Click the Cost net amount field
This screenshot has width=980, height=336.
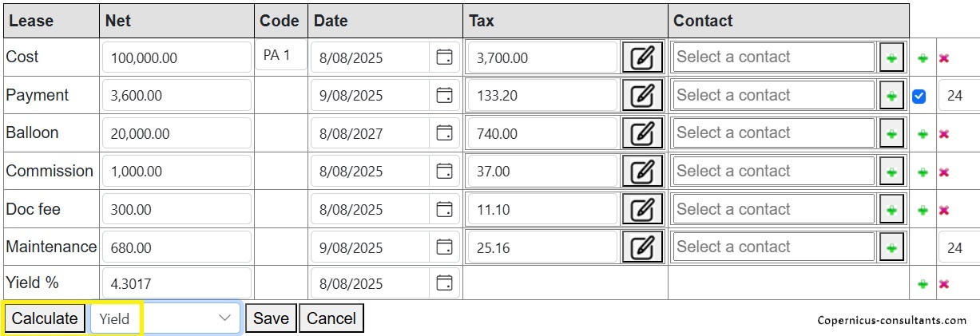(x=177, y=57)
